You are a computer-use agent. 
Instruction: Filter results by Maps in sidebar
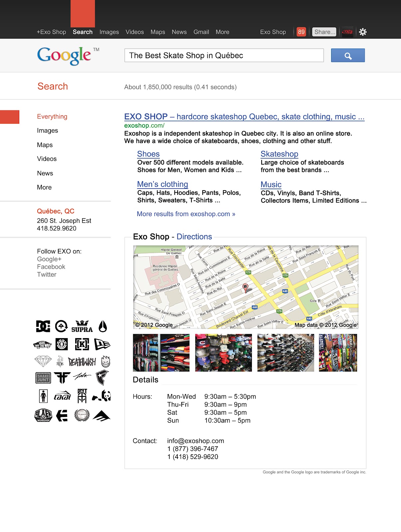pos(45,145)
